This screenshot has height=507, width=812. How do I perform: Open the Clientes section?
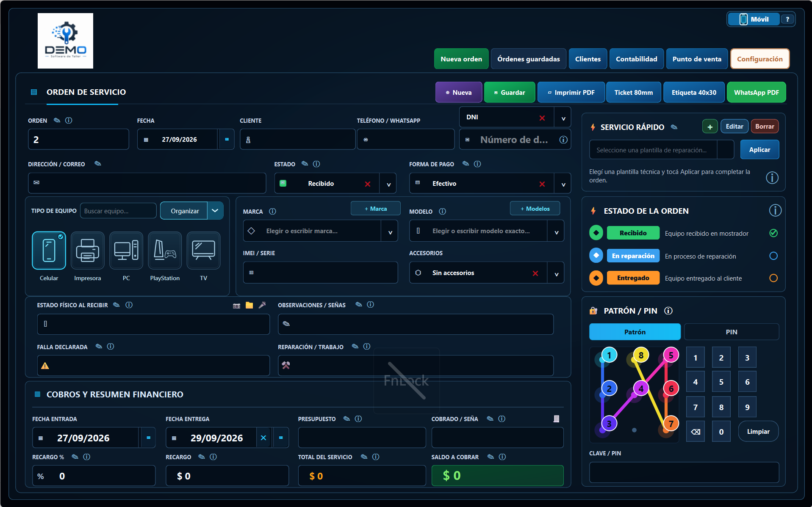588,59
